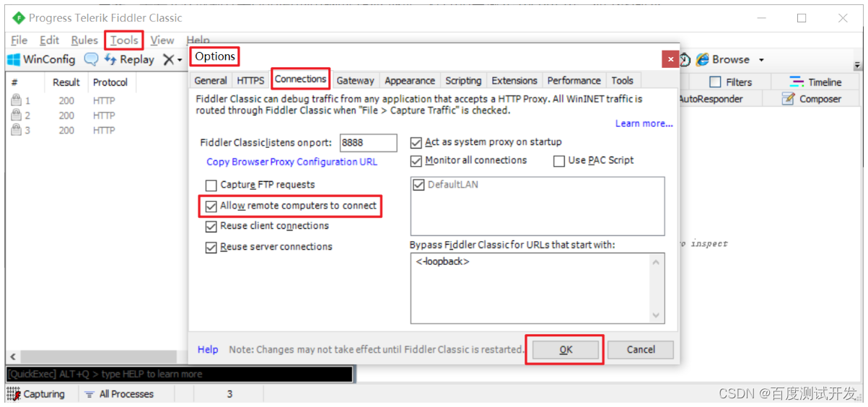Open the AutoResponder tab
The image size is (868, 407).
click(710, 99)
